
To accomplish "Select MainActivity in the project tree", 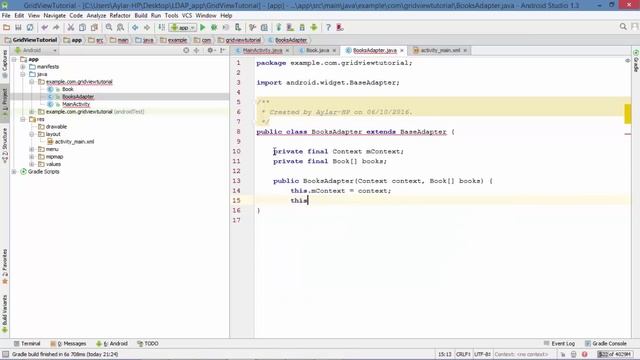I will pyautogui.click(x=76, y=104).
